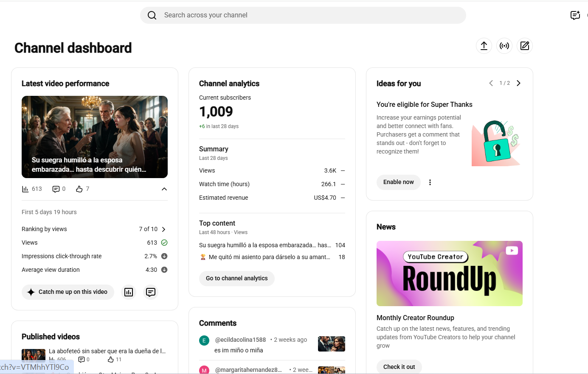Click the 1,009 subscribers count
588x374 pixels.
click(x=216, y=112)
